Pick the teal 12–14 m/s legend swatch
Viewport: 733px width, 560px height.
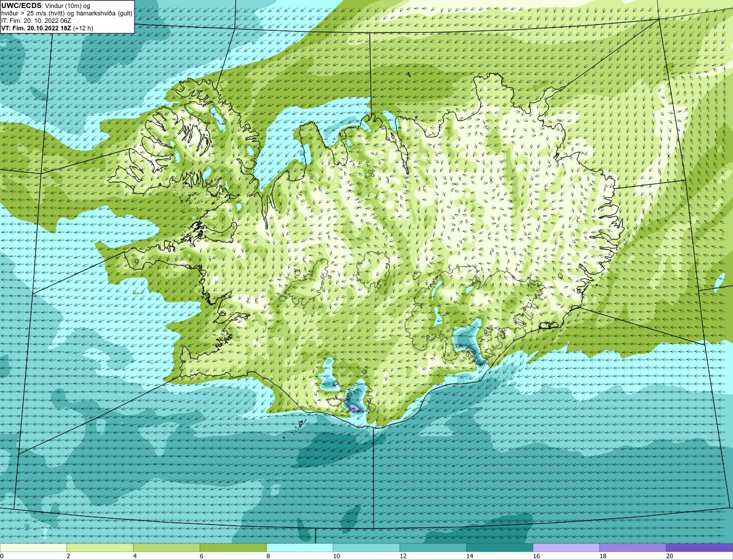tap(433, 547)
